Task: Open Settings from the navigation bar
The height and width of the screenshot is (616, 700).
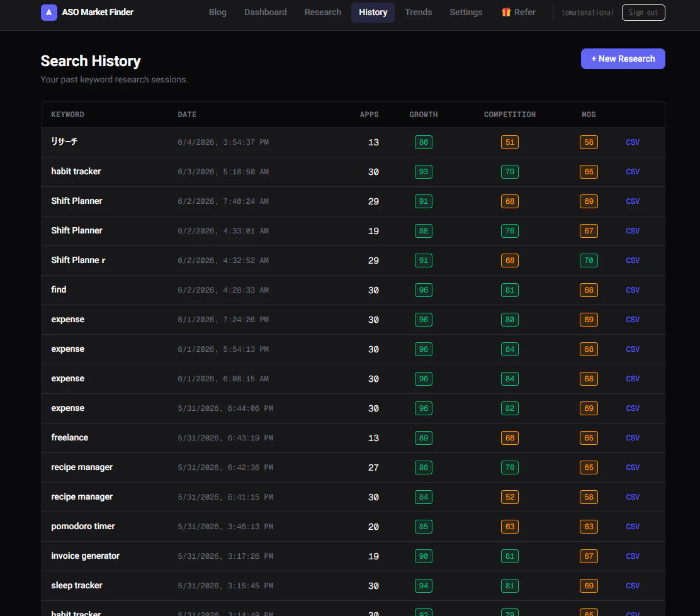Action: [466, 13]
